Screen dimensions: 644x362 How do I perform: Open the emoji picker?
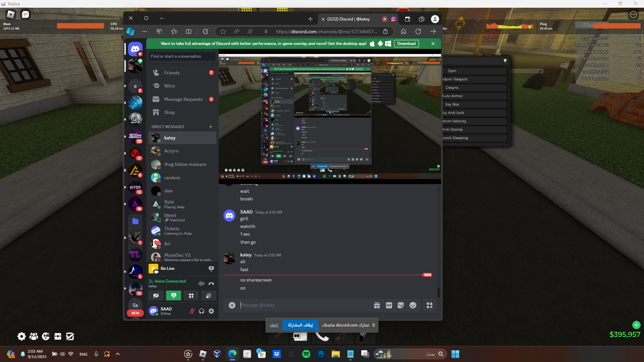(x=413, y=305)
